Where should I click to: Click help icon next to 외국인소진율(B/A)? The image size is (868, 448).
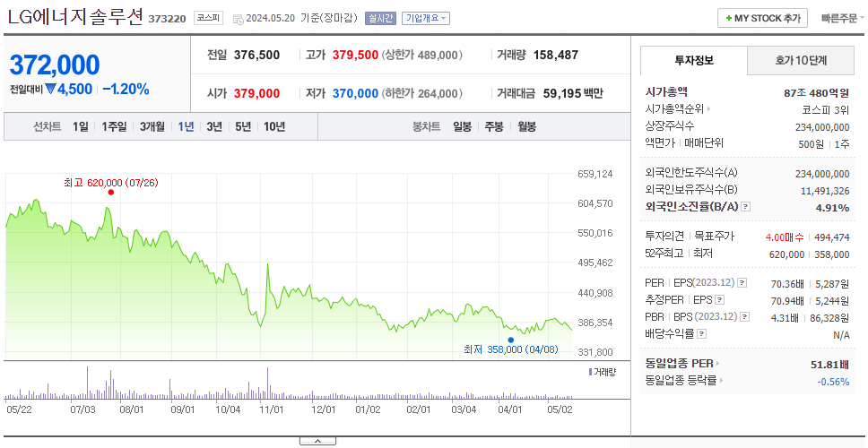(746, 207)
